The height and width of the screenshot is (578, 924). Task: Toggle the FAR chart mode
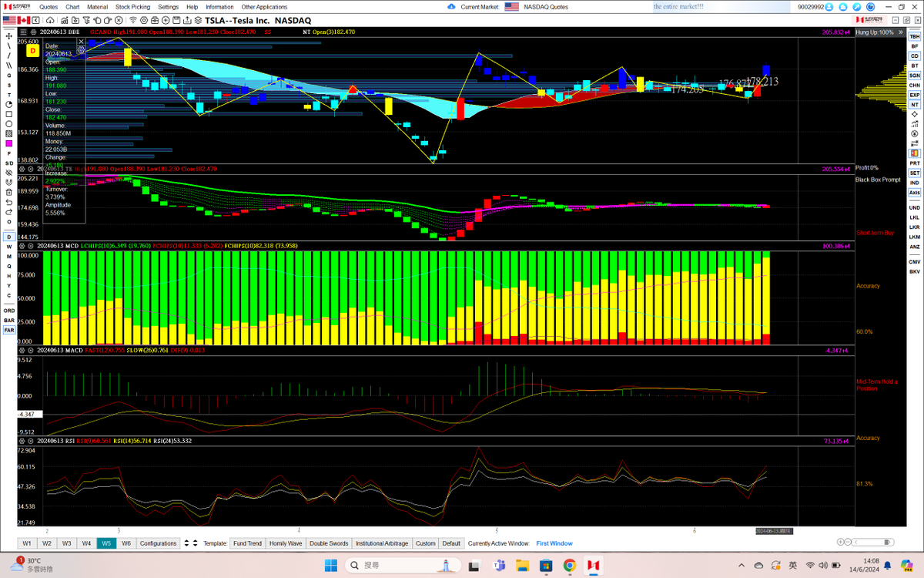click(x=9, y=330)
